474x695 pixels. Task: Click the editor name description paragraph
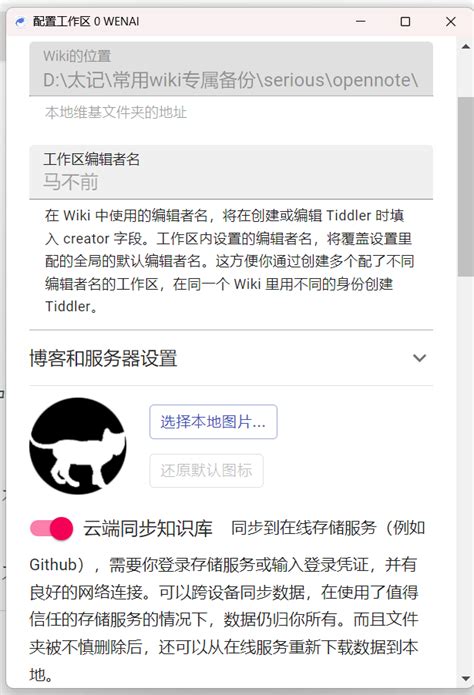click(x=230, y=261)
